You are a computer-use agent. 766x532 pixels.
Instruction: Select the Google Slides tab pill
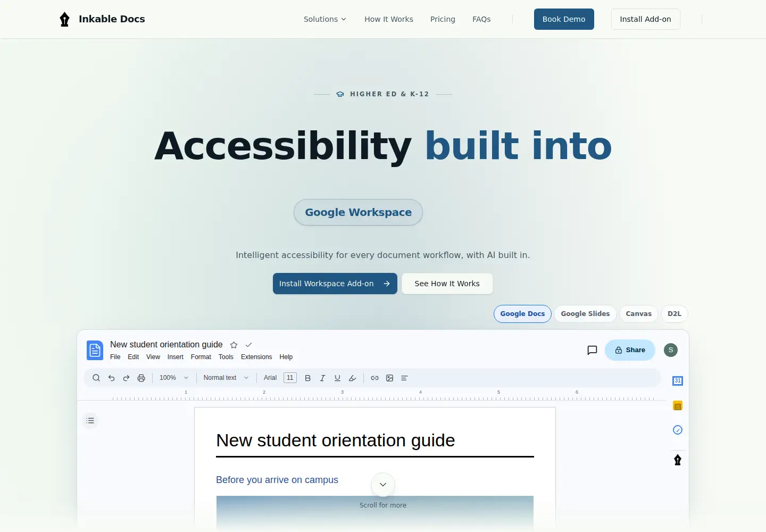[x=585, y=314]
